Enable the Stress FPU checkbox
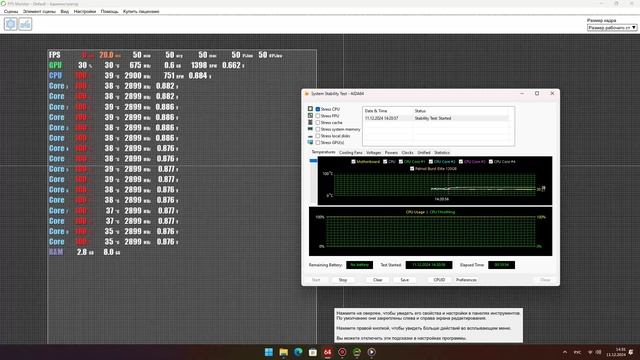640x360 pixels. pyautogui.click(x=318, y=116)
